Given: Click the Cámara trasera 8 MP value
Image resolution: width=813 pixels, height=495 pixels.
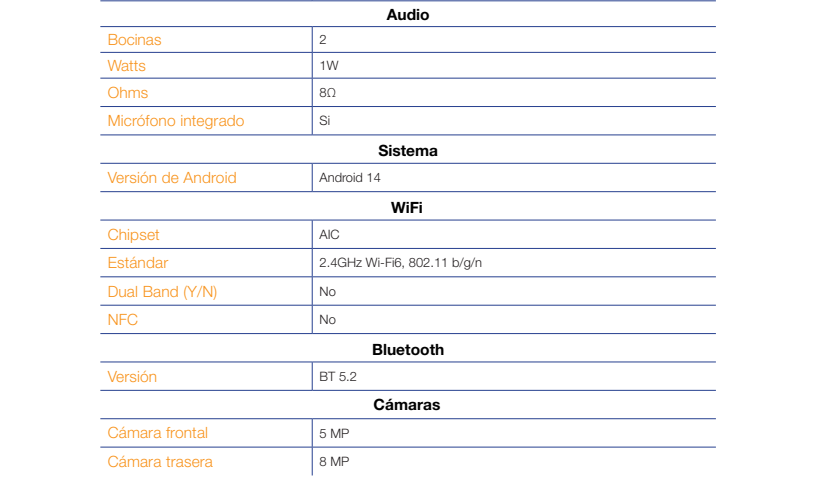Looking at the screenshot, I should pyautogui.click(x=334, y=461).
